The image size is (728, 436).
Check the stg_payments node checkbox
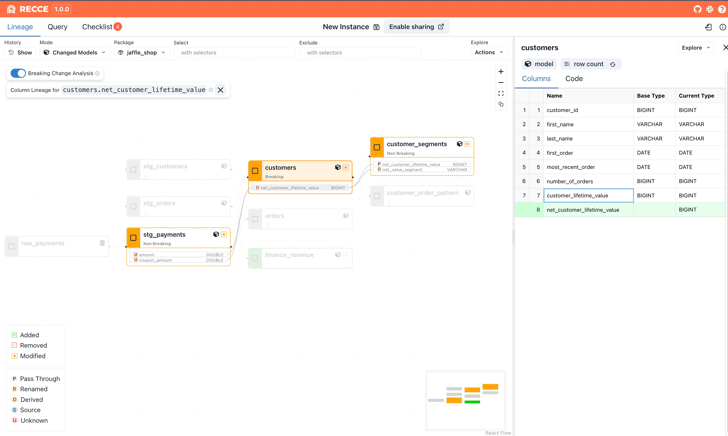tap(133, 238)
